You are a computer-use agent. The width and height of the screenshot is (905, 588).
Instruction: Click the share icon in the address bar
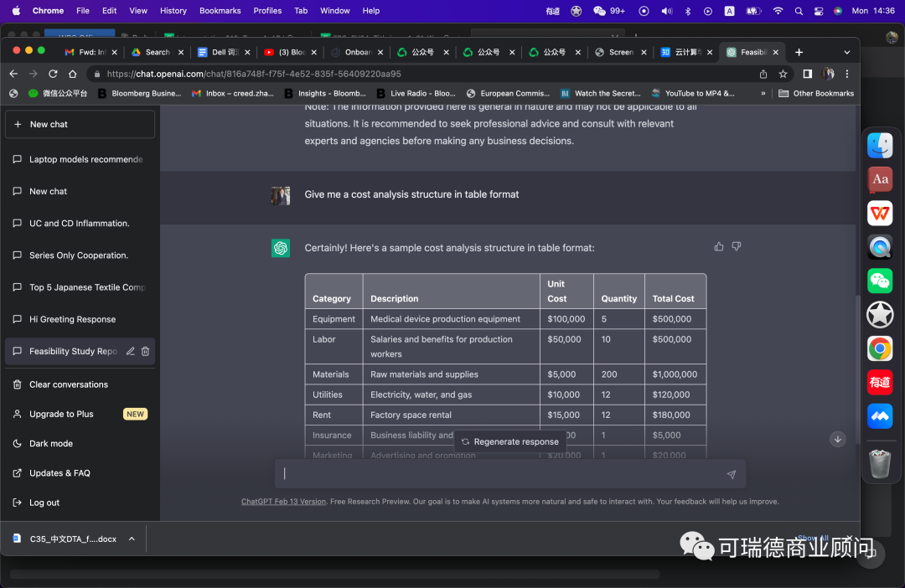(763, 74)
